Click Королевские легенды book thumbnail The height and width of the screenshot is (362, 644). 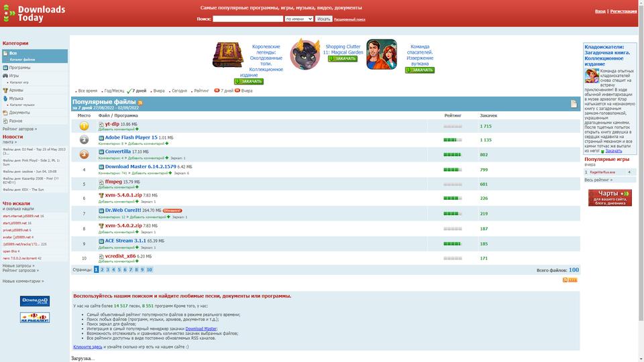click(x=228, y=54)
